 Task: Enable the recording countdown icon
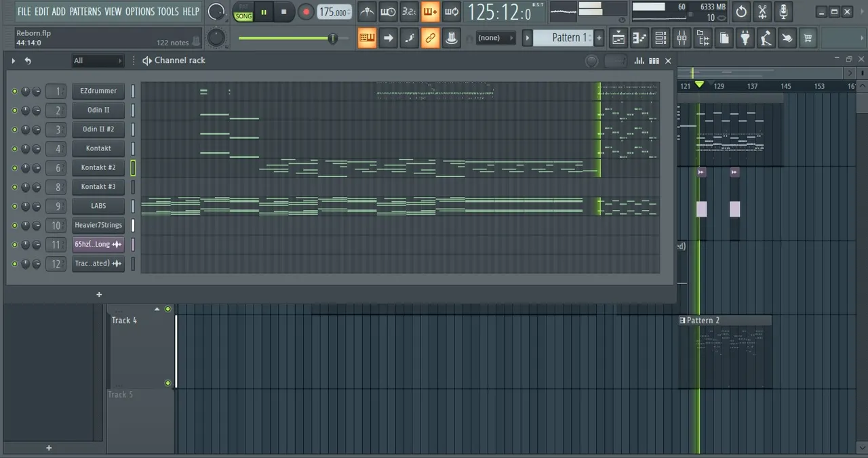point(409,12)
